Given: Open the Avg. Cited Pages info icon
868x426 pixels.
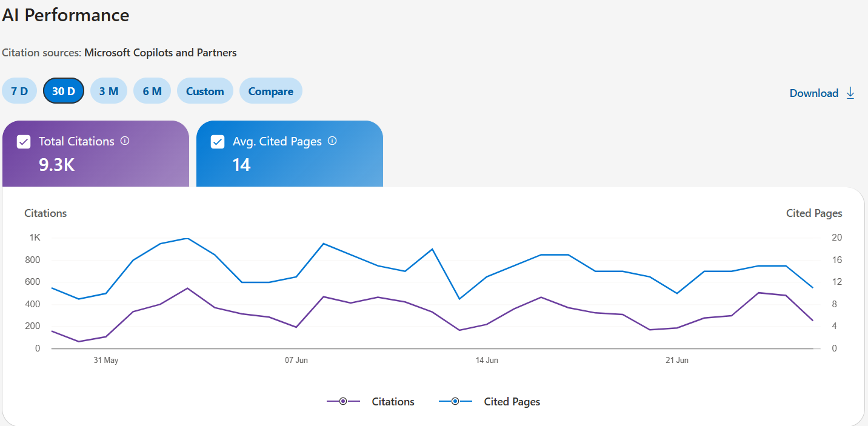Looking at the screenshot, I should [x=332, y=141].
